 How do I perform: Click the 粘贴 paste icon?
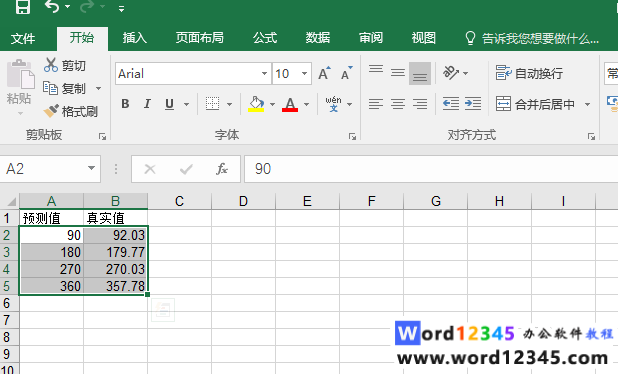pos(20,74)
